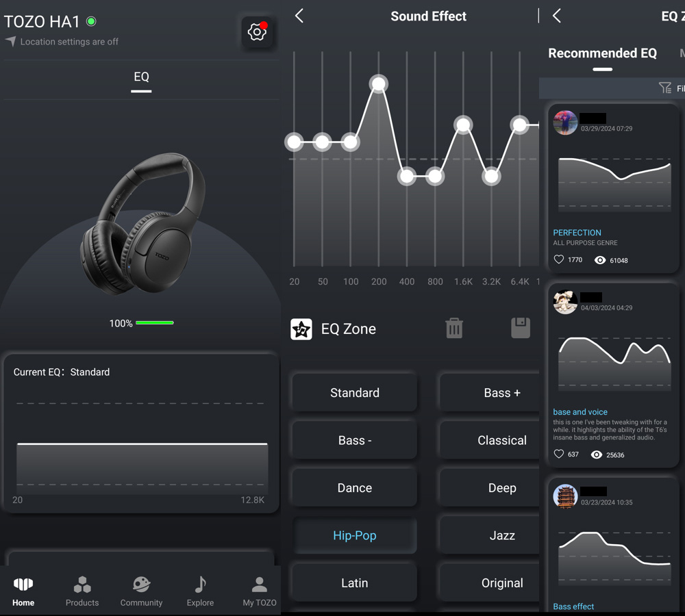
Task: Choose the Original preset
Action: point(490,583)
